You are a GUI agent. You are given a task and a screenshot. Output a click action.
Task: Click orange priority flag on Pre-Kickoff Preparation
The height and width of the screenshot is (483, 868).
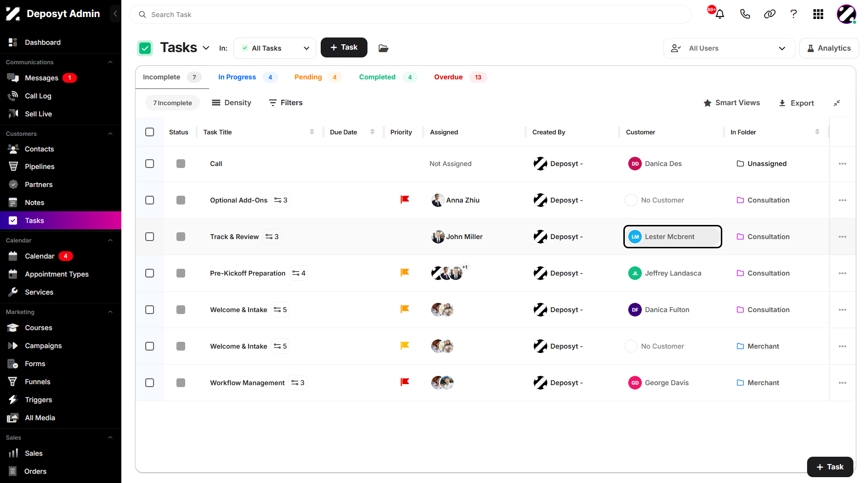405,273
